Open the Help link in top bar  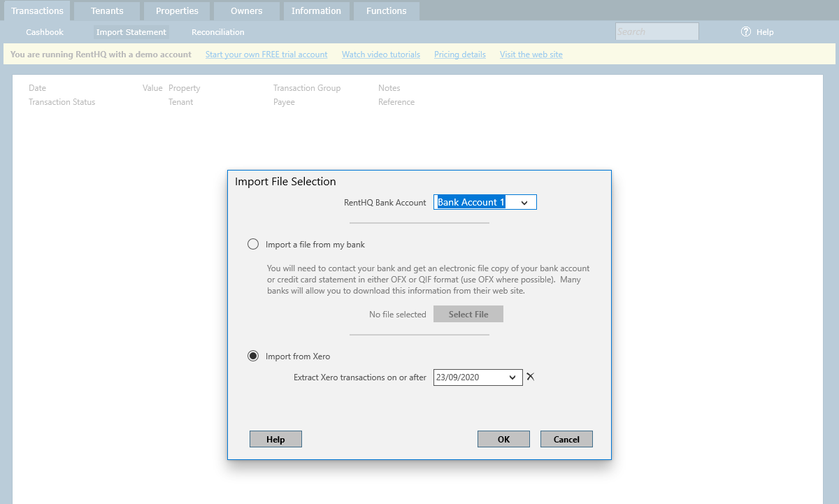tap(765, 32)
